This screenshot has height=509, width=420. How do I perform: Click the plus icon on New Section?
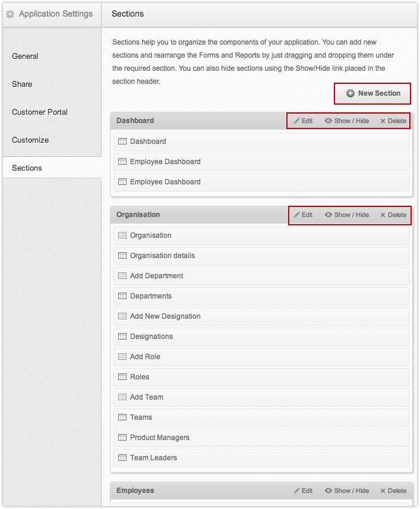pyautogui.click(x=350, y=93)
